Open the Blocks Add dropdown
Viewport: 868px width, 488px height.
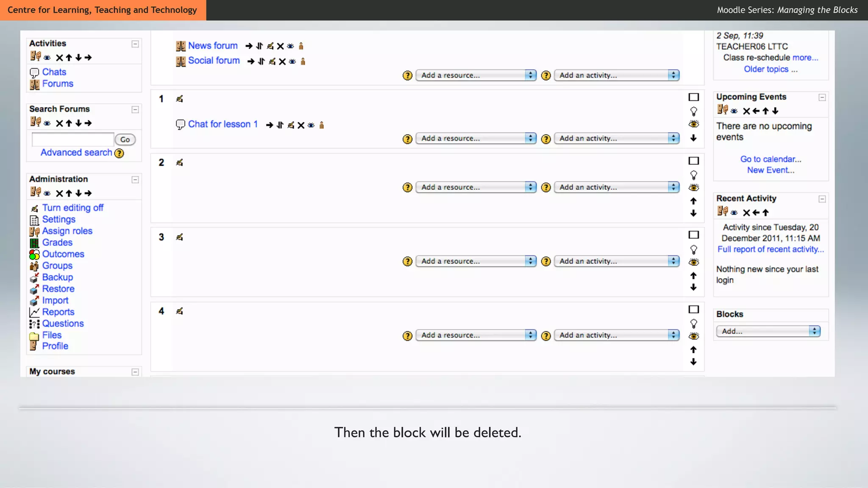[768, 331]
